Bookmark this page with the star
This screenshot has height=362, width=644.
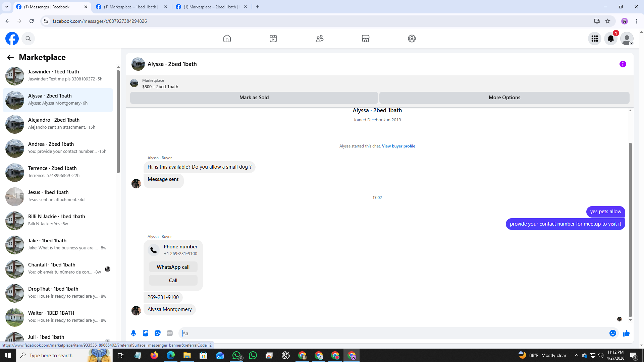click(608, 21)
